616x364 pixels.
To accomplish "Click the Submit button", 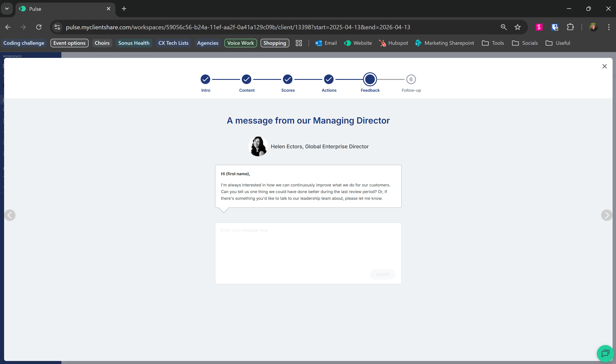I will (382, 274).
